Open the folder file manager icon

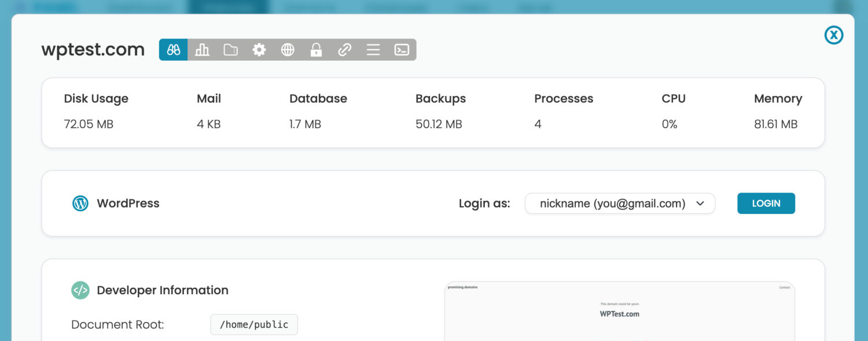click(230, 50)
